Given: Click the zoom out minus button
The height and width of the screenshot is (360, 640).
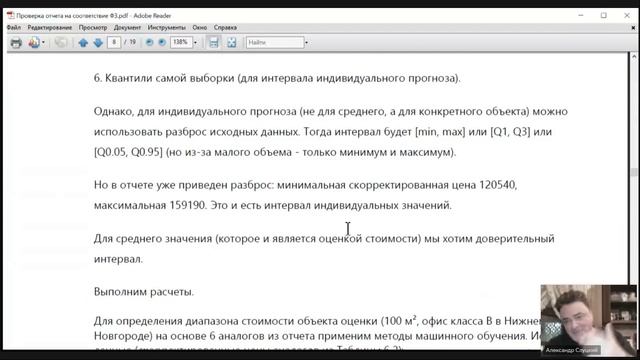Looking at the screenshot, I should (149, 42).
